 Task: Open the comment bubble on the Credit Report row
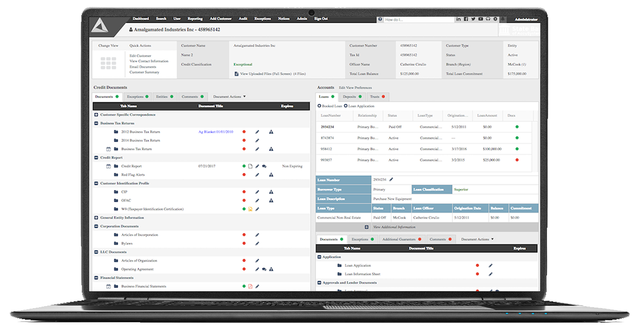264,167
